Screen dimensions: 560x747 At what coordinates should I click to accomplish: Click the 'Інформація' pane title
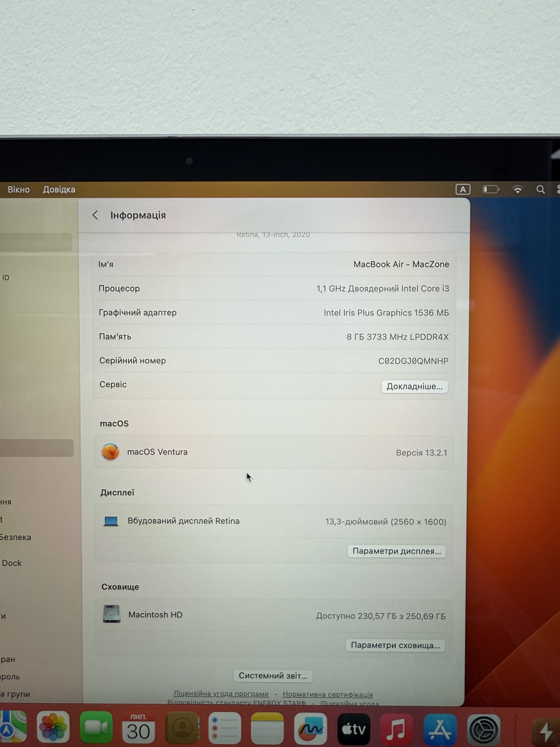coord(138,215)
